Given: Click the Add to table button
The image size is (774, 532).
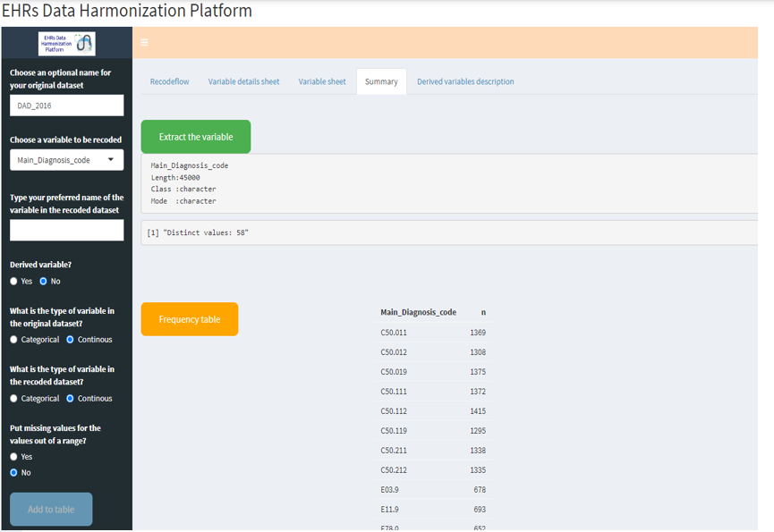Looking at the screenshot, I should pyautogui.click(x=51, y=509).
